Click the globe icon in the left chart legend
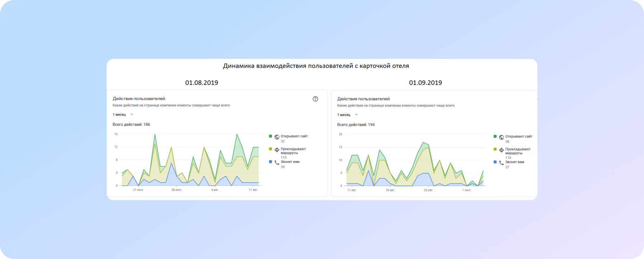The image size is (644, 259). coord(277,137)
